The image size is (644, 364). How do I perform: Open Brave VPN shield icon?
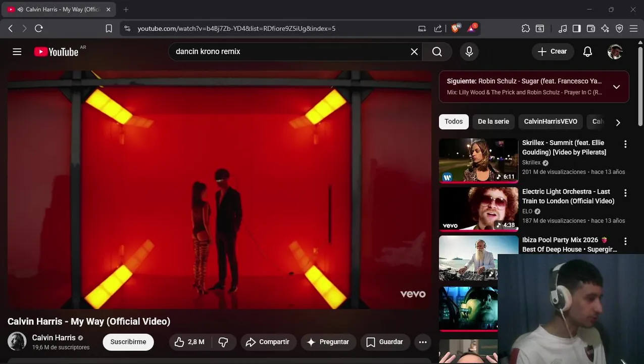click(619, 29)
